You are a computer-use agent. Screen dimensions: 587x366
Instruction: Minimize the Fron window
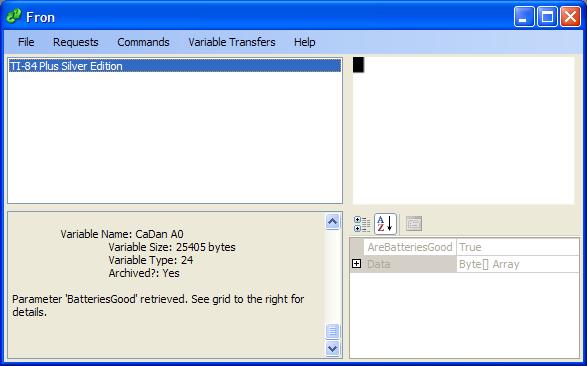click(x=524, y=17)
